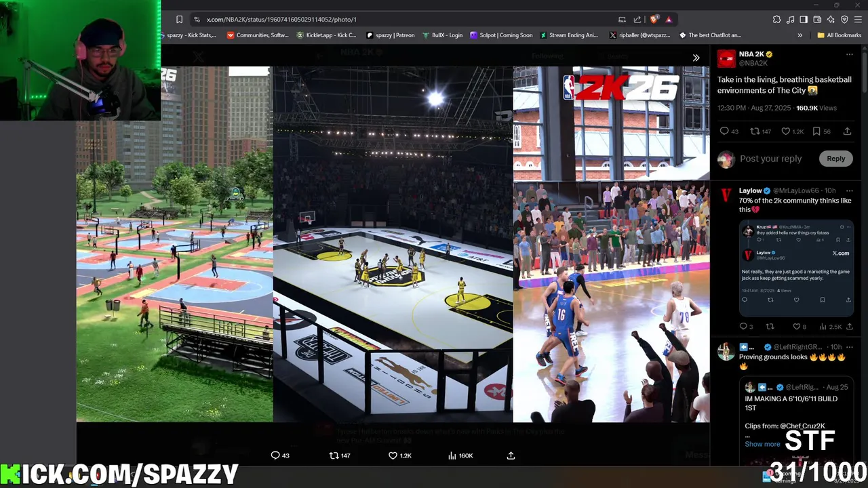Viewport: 868px width, 488px height.
Task: Share the NBA 2K post from sidebar
Action: [848, 131]
